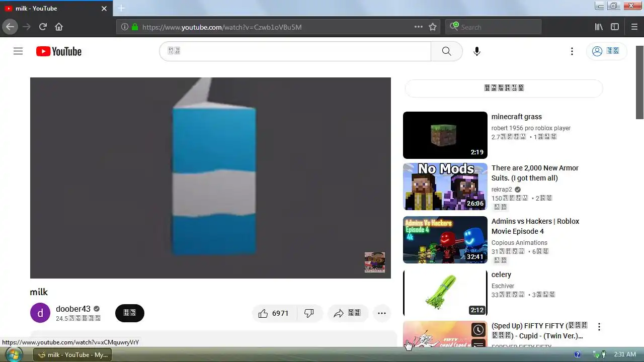Open the 2,000 New Armor Suits thumbnail

pyautogui.click(x=445, y=187)
